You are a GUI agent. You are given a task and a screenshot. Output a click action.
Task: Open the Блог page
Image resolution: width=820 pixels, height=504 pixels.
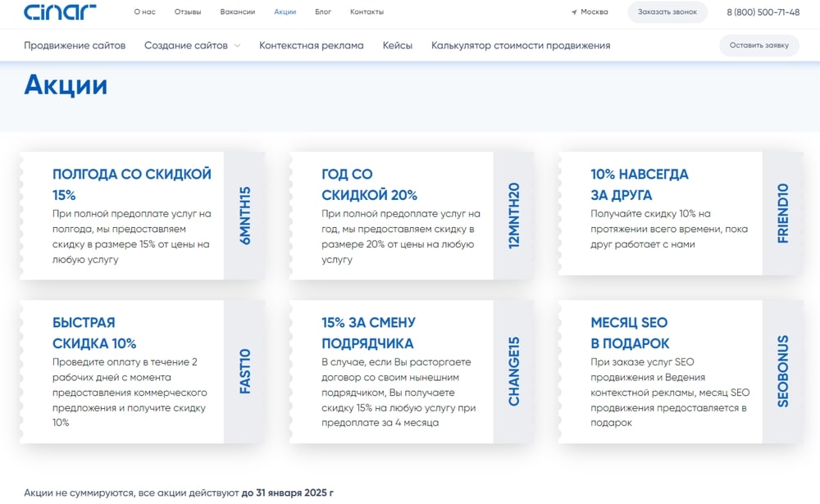[x=323, y=12]
